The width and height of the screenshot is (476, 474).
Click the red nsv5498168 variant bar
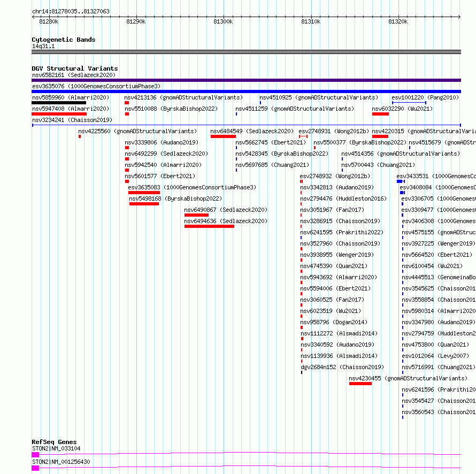pyautogui.click(x=144, y=204)
